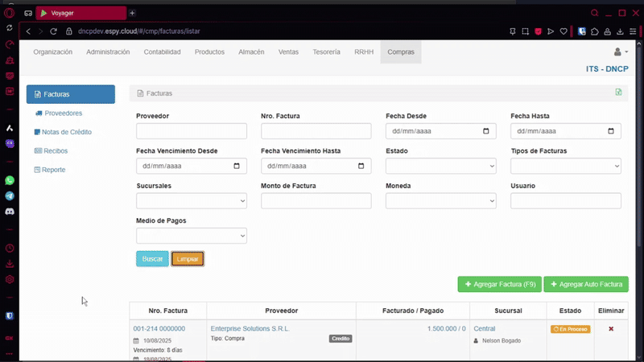
Task: Open Telegram from the browser sidebar
Action: point(10,195)
